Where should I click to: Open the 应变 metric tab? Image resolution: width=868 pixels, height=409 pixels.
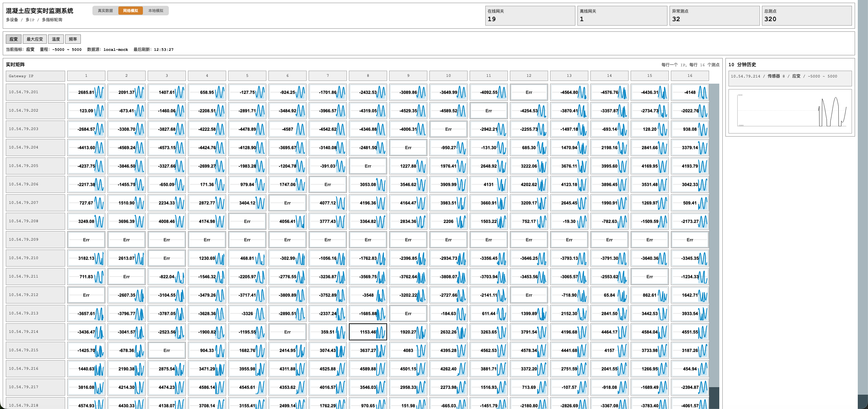(14, 39)
